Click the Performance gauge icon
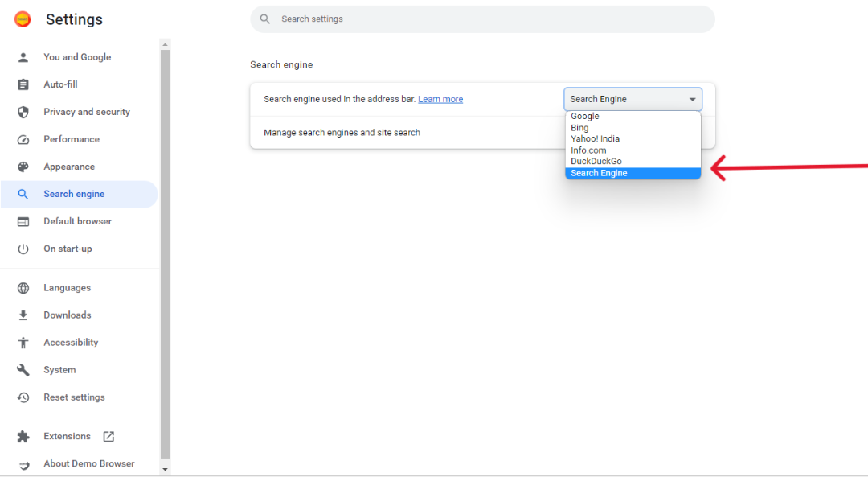The height and width of the screenshot is (477, 868). click(23, 140)
